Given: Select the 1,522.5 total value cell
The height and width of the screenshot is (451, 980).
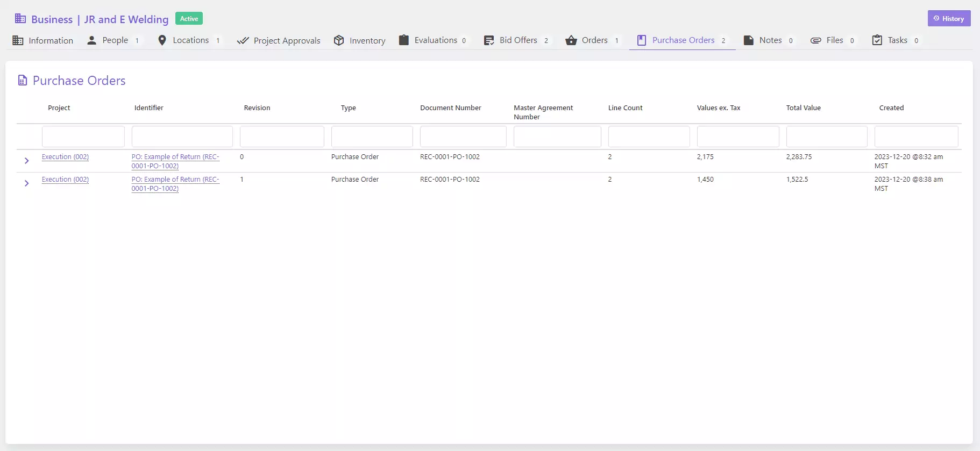Looking at the screenshot, I should tap(797, 180).
